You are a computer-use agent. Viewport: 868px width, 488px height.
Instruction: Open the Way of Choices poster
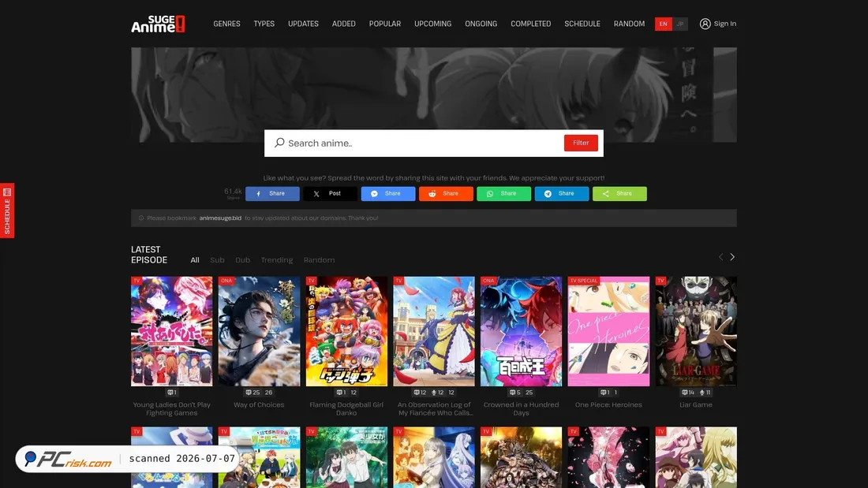click(259, 331)
